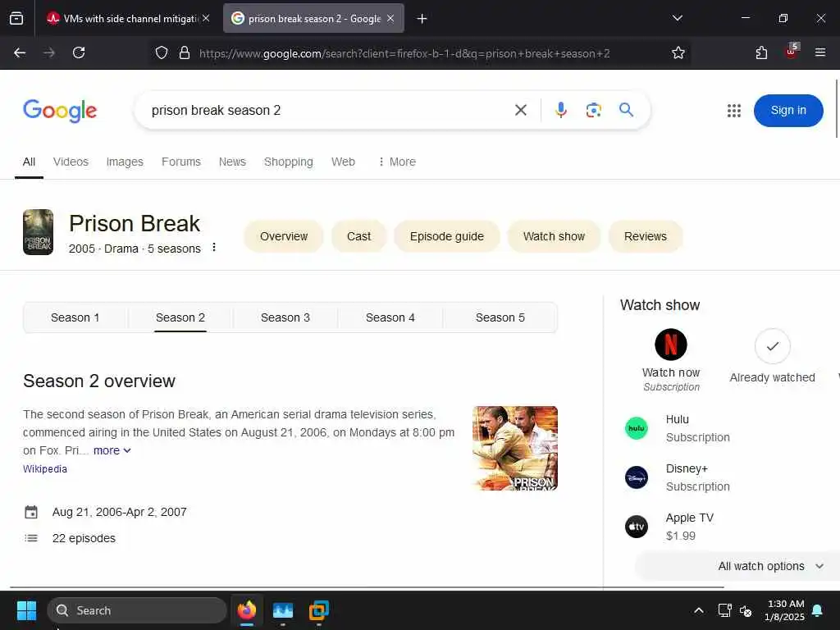Open the Google apps grid
The image size is (840, 630).
(734, 111)
